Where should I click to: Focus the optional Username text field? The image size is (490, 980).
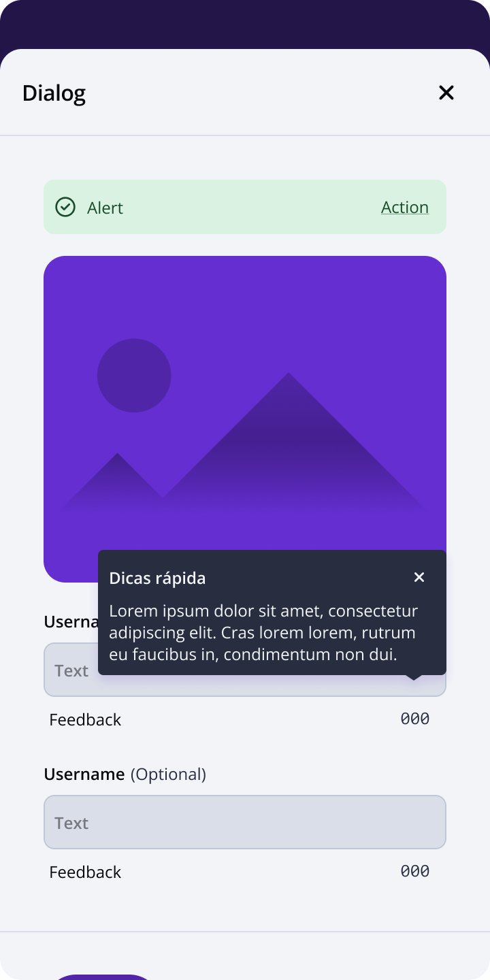coord(245,822)
